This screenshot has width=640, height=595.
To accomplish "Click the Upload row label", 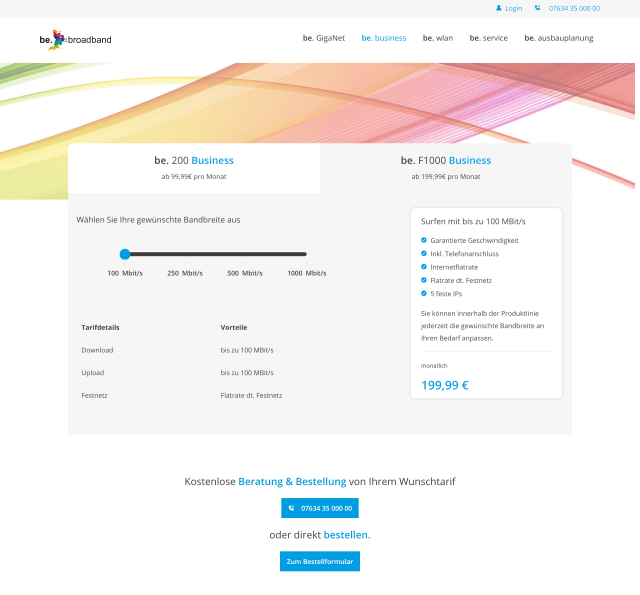I will [x=93, y=373].
